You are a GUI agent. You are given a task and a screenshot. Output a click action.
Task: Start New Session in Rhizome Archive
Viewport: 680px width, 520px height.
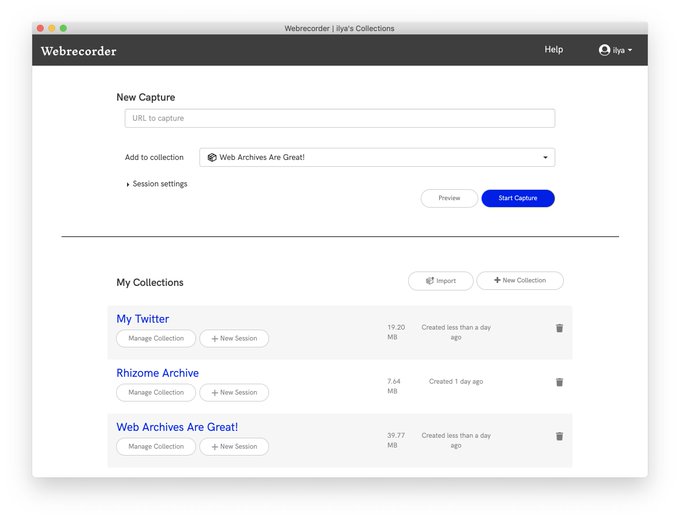(x=234, y=392)
